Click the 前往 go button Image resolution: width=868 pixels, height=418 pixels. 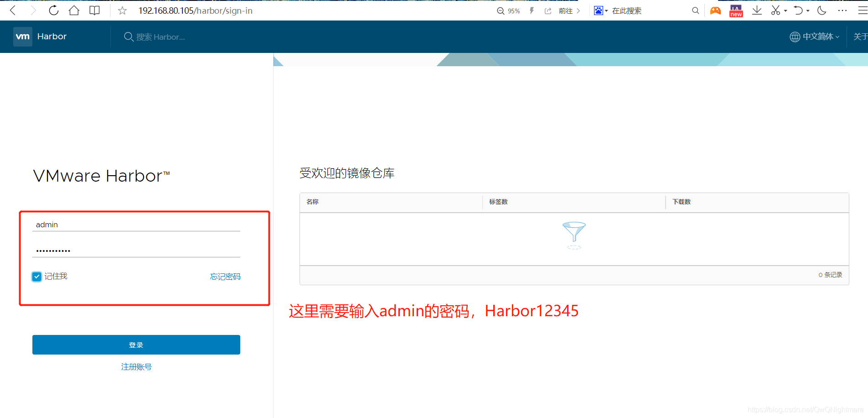569,11
